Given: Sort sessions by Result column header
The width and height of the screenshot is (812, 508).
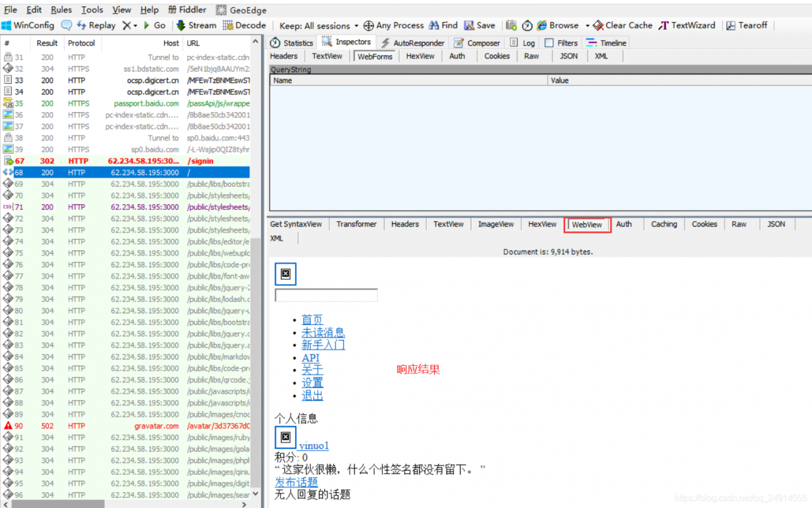Looking at the screenshot, I should (x=47, y=43).
